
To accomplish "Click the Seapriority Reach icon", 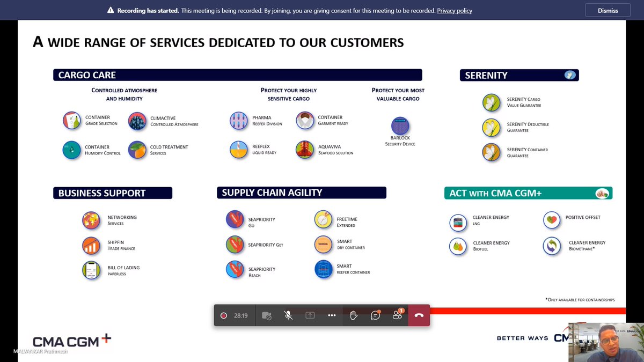I will 235,269.
